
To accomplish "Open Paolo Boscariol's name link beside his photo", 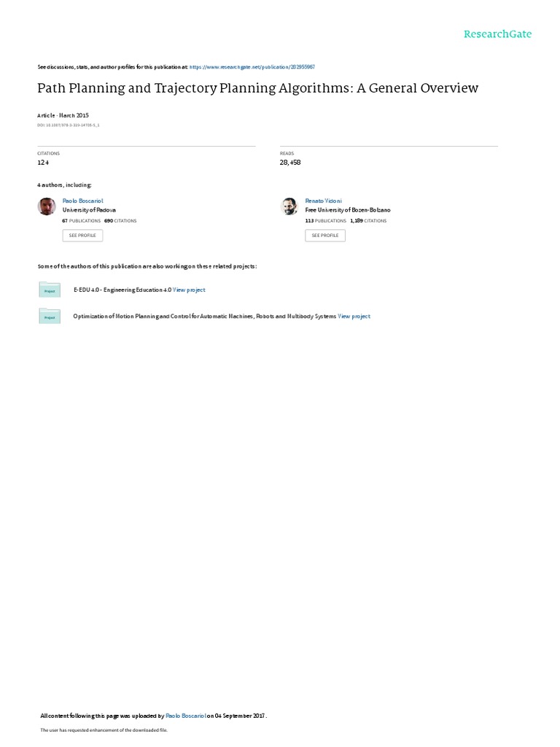I will point(83,201).
